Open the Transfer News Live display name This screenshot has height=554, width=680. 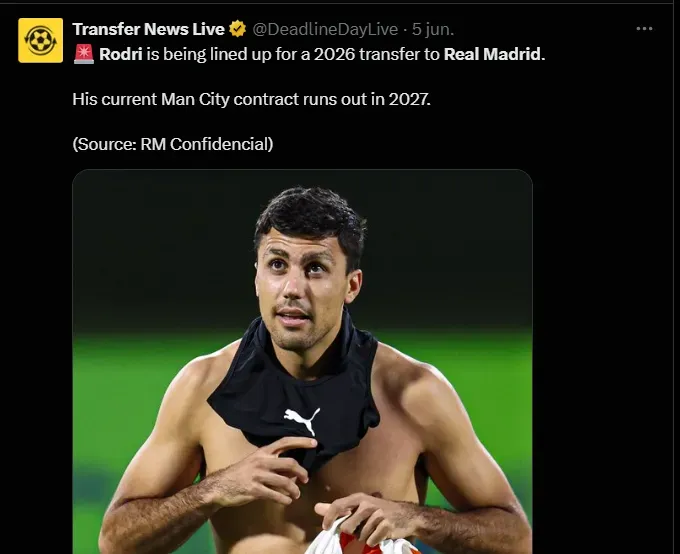(148, 29)
